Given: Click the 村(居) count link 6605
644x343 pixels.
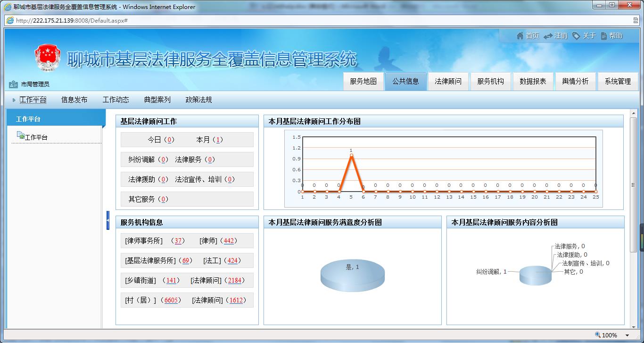Looking at the screenshot, I should click(171, 300).
